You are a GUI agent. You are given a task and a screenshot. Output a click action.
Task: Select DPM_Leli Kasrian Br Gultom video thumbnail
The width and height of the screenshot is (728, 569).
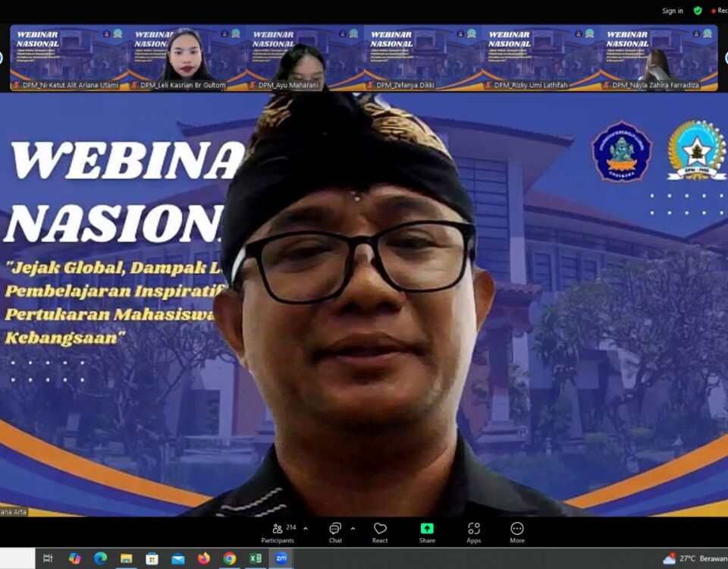click(x=187, y=58)
